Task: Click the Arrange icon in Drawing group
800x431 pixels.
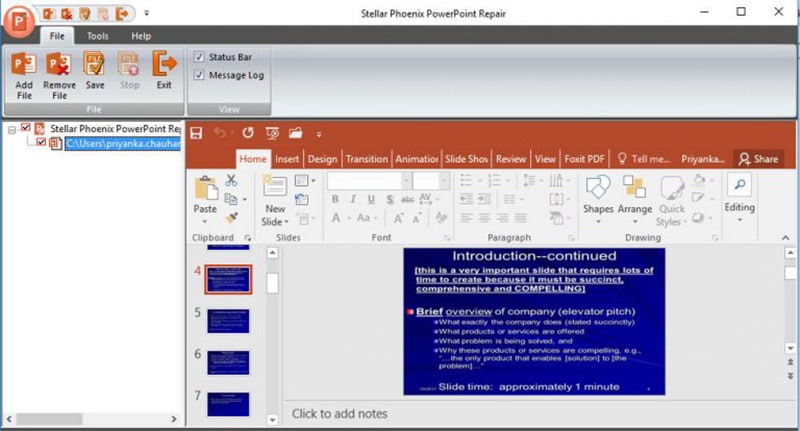Action: [634, 187]
